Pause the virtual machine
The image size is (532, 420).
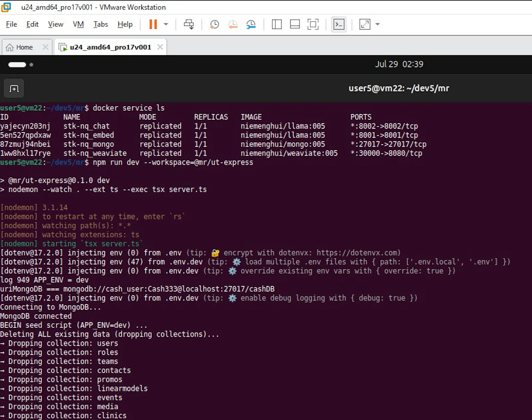click(x=153, y=24)
